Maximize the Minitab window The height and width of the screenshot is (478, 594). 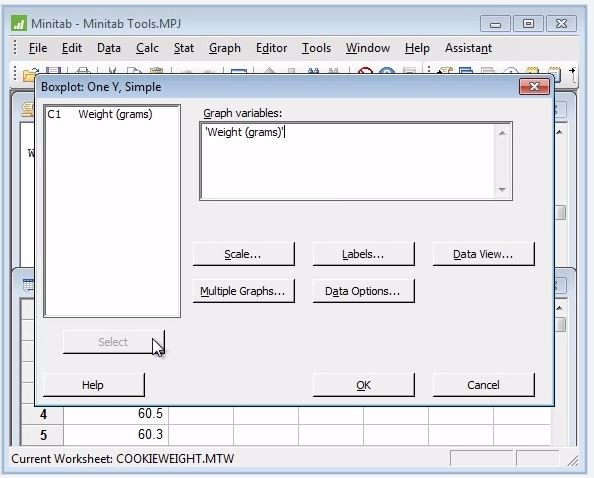pos(528,24)
